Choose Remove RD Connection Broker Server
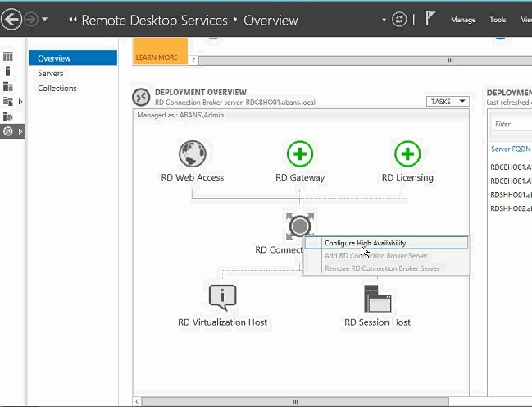 click(386, 268)
